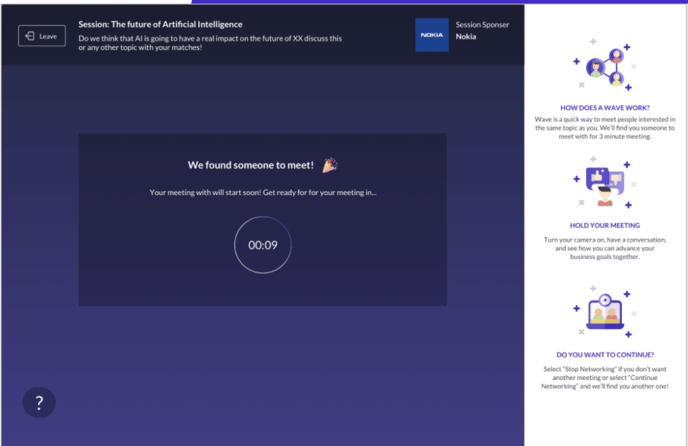The height and width of the screenshot is (446, 688).
Task: Click the 'Stop Networking' instructions paragraph
Action: (x=605, y=378)
